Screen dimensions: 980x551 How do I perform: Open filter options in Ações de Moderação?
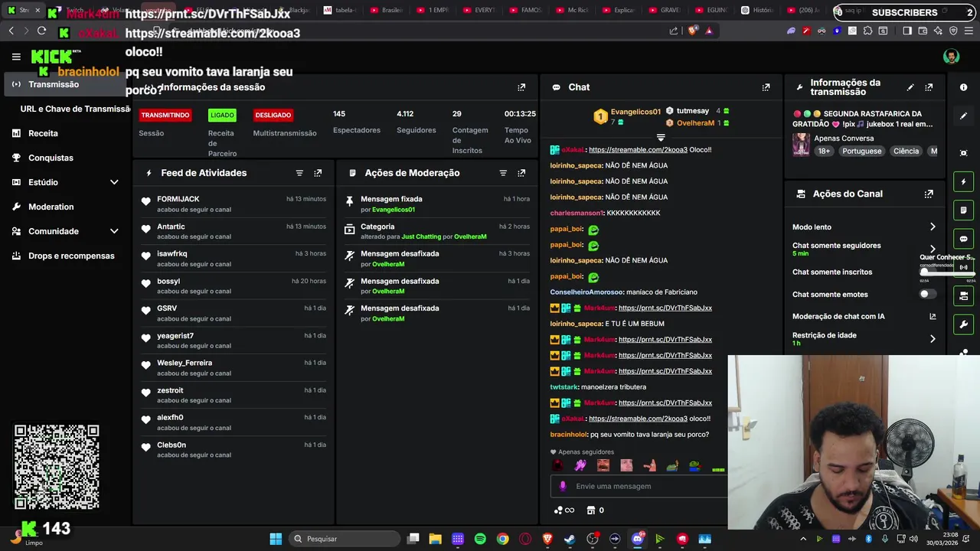coord(503,173)
